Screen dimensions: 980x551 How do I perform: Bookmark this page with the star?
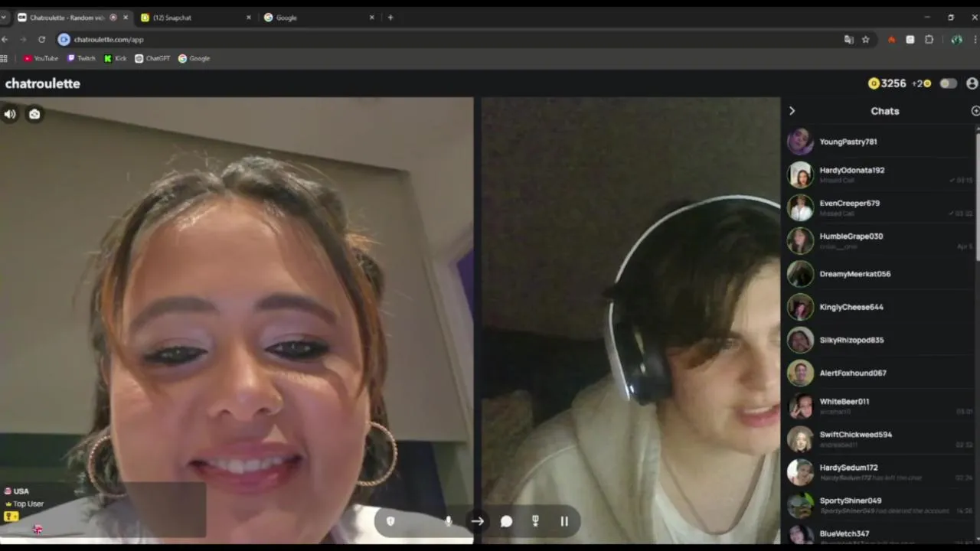coord(865,39)
